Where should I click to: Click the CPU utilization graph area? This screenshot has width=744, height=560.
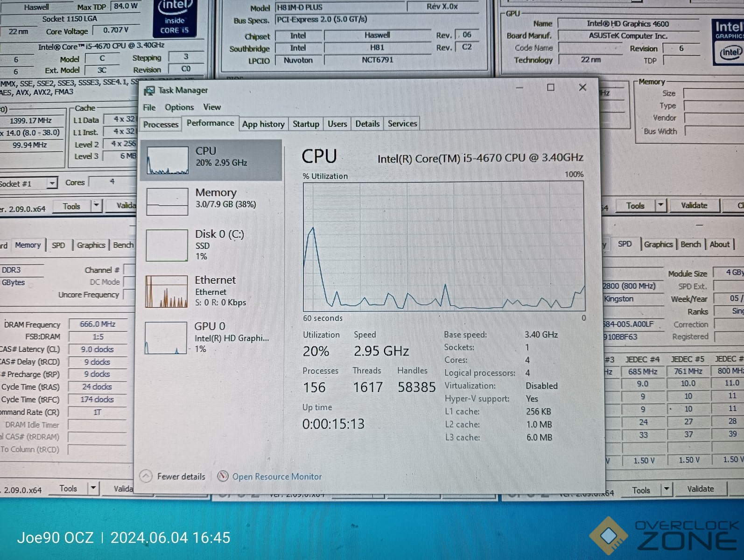(x=444, y=246)
